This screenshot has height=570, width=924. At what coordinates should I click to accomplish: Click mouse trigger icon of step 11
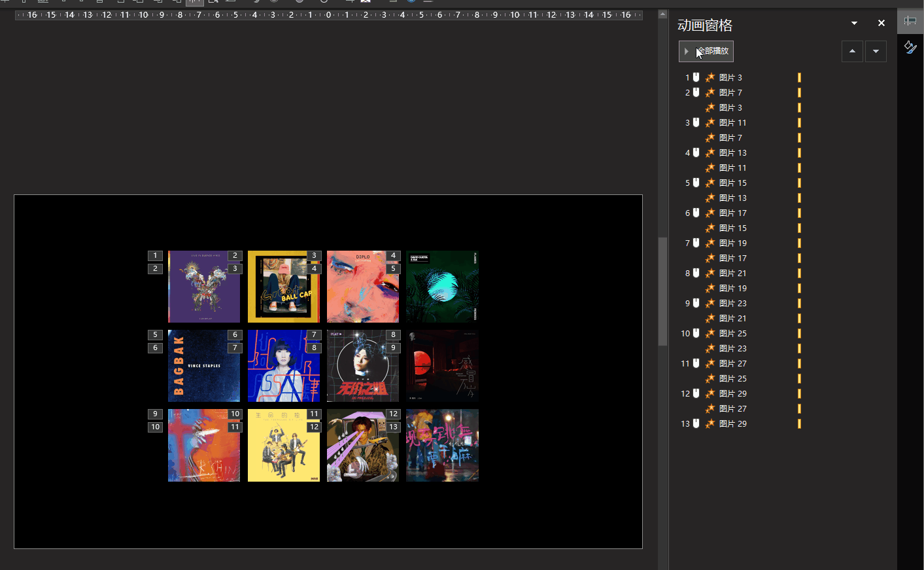(696, 363)
